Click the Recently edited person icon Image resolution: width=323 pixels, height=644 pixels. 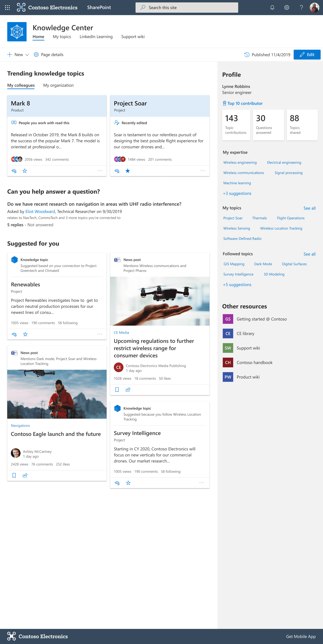[117, 123]
